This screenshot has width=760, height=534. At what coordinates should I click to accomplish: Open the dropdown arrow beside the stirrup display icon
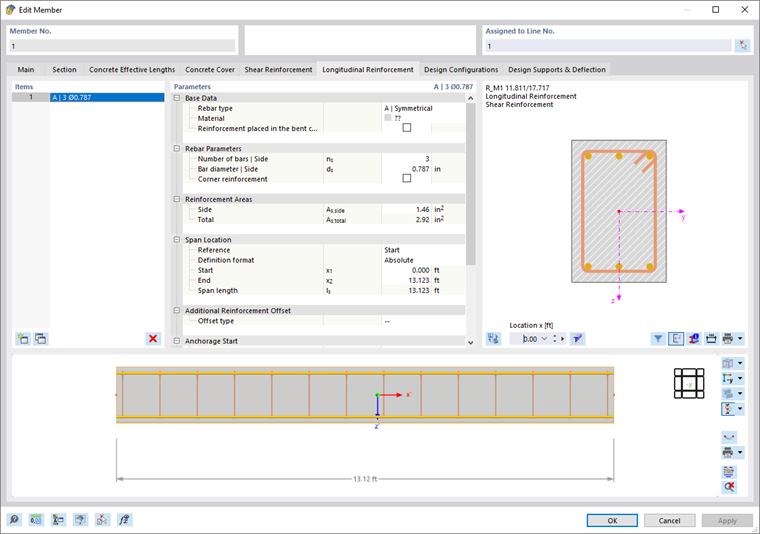point(740,409)
